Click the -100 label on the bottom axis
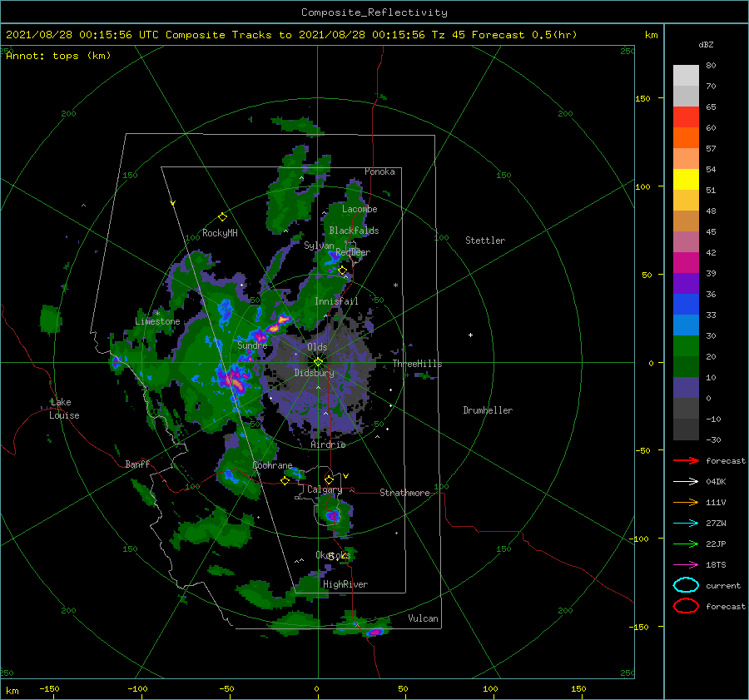 pyautogui.click(x=137, y=688)
